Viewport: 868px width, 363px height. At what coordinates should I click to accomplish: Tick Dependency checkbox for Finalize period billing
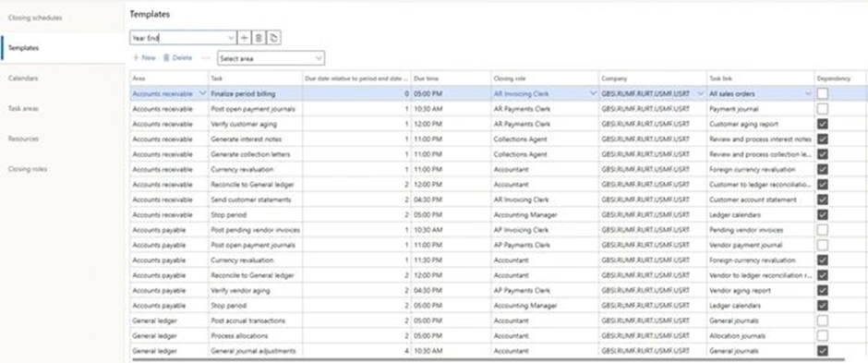coord(823,94)
